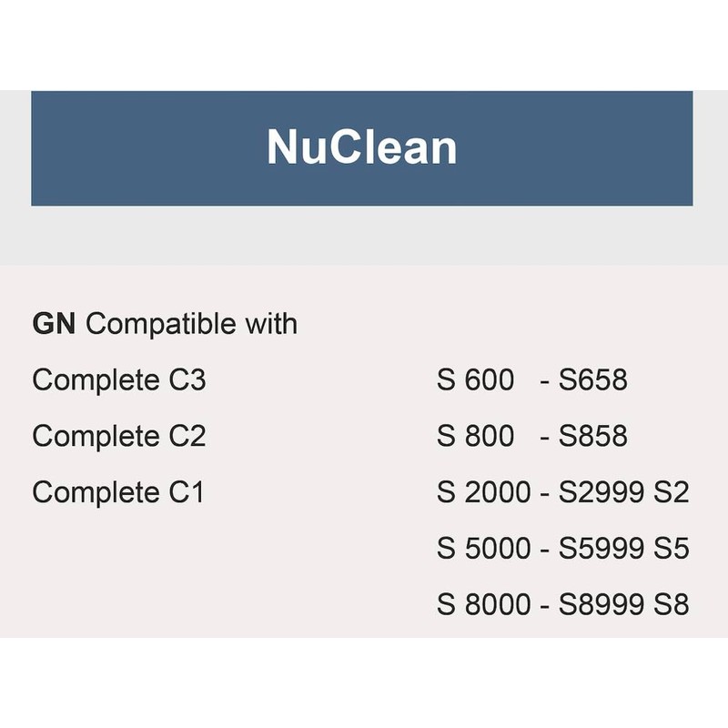Click the bold GN label
728x728 pixels.
pos(54,323)
